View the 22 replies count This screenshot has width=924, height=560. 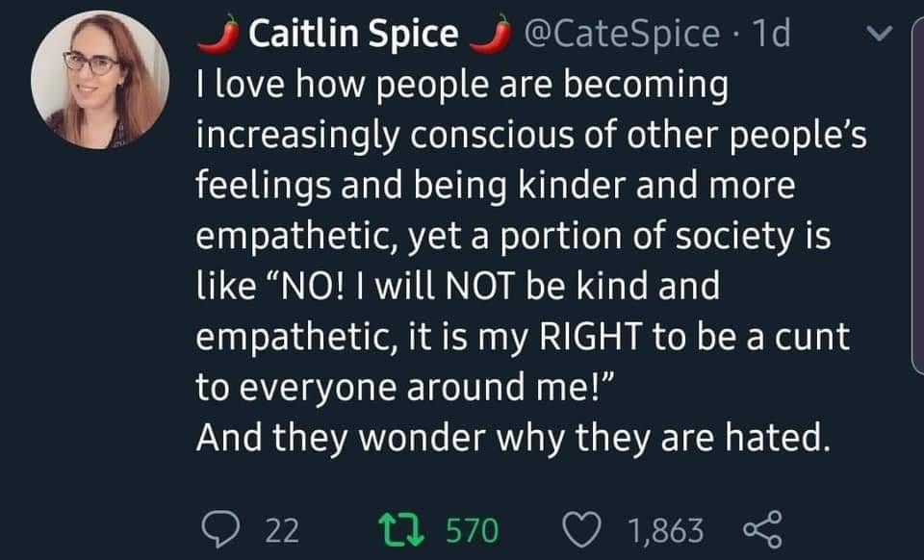tap(280, 529)
